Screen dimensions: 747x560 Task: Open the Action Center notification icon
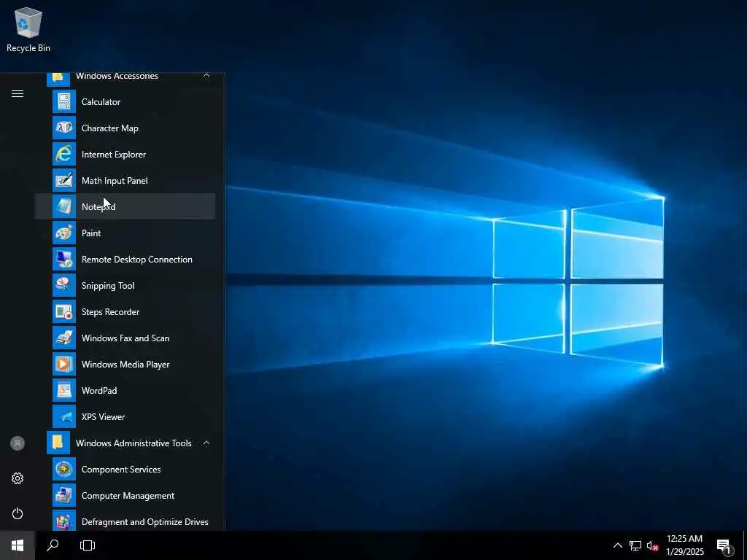(724, 545)
